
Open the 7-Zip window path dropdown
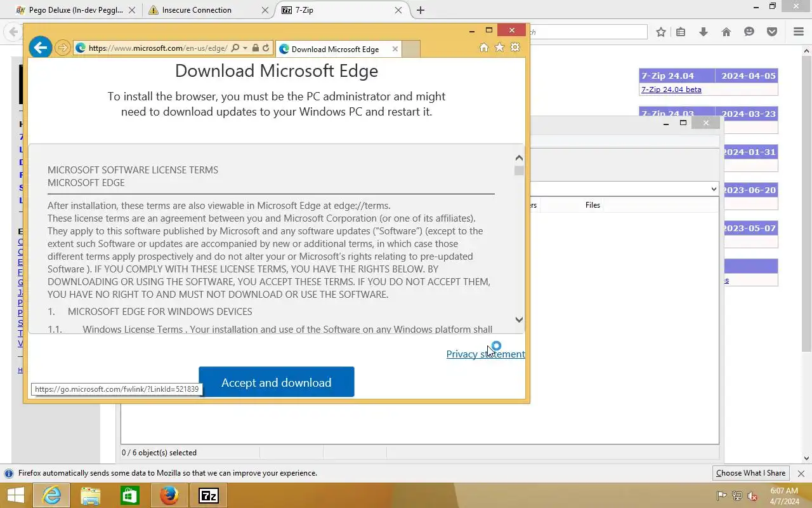coord(713,189)
